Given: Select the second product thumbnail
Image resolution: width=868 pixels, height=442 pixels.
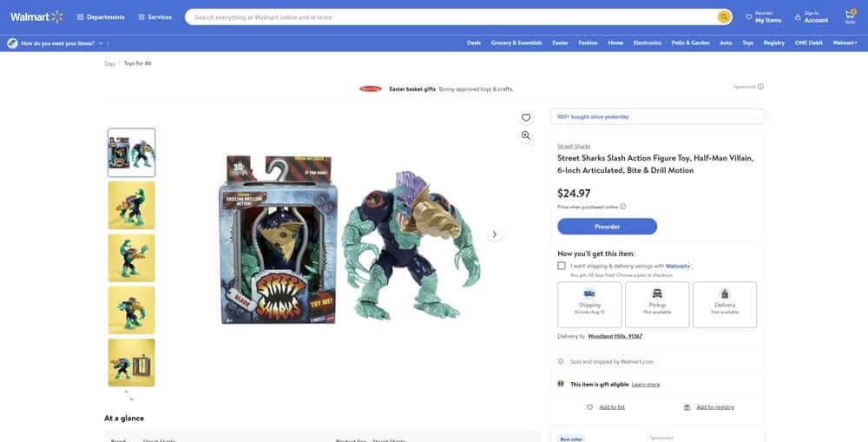Looking at the screenshot, I should tap(132, 205).
